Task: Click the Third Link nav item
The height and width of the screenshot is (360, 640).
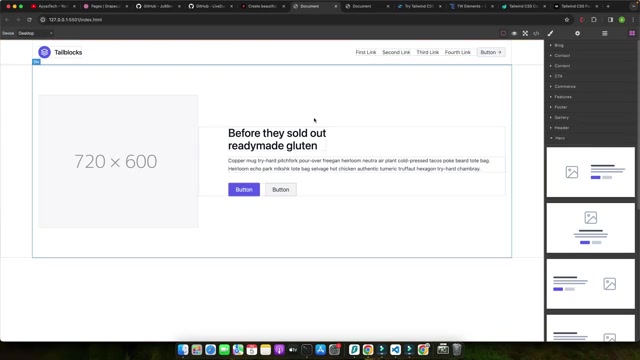Action: pos(427,52)
